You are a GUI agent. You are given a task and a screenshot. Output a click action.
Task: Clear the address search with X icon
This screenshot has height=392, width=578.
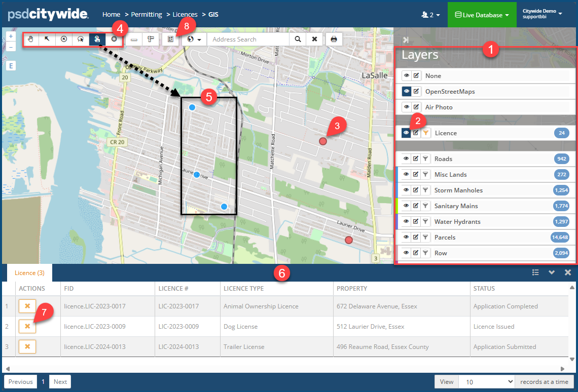[315, 39]
